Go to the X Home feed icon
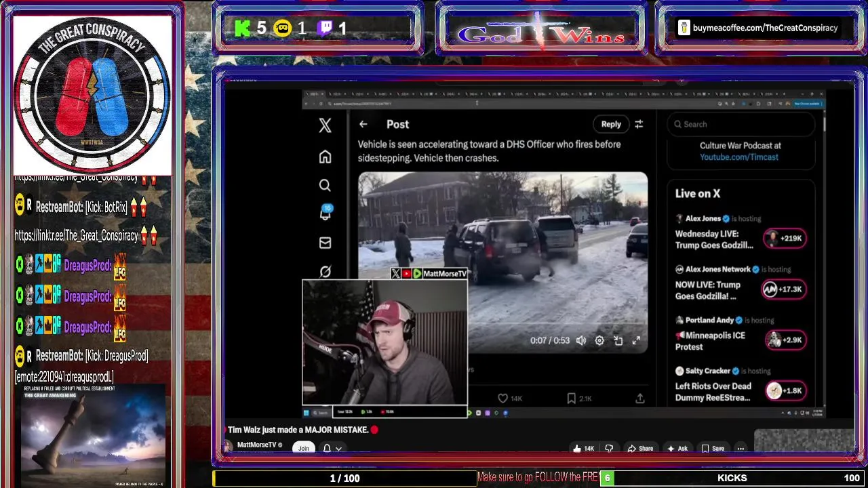The image size is (868, 488). (325, 157)
